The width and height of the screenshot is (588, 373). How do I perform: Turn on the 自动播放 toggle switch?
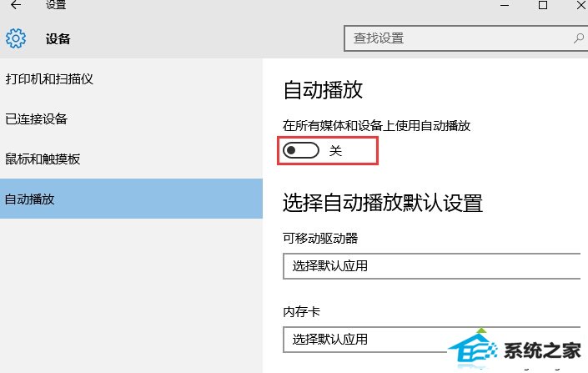click(x=302, y=150)
